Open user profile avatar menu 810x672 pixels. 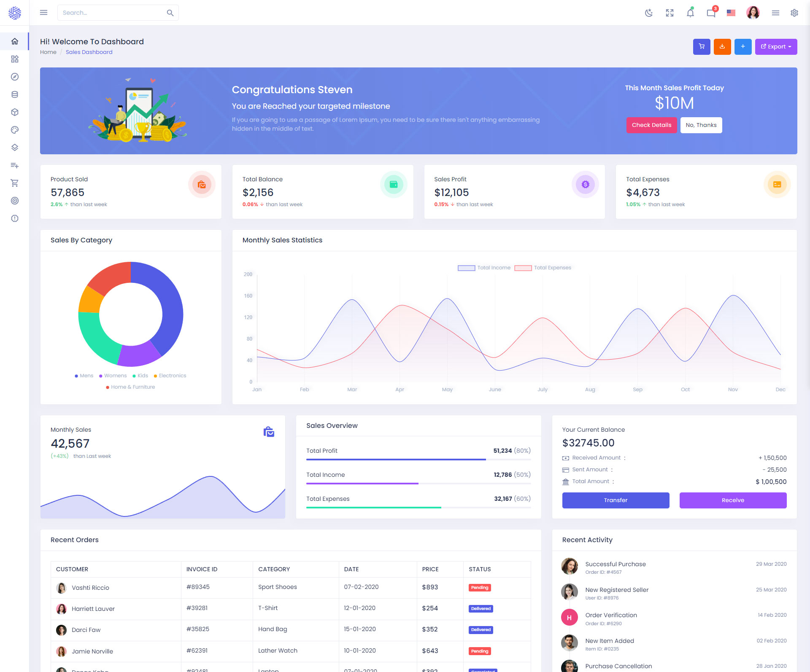pyautogui.click(x=753, y=13)
